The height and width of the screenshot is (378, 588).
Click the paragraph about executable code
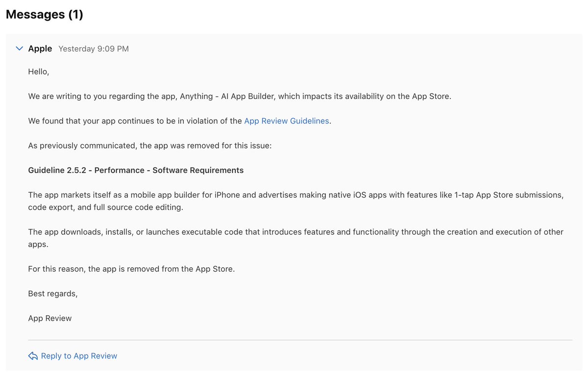pyautogui.click(x=294, y=237)
